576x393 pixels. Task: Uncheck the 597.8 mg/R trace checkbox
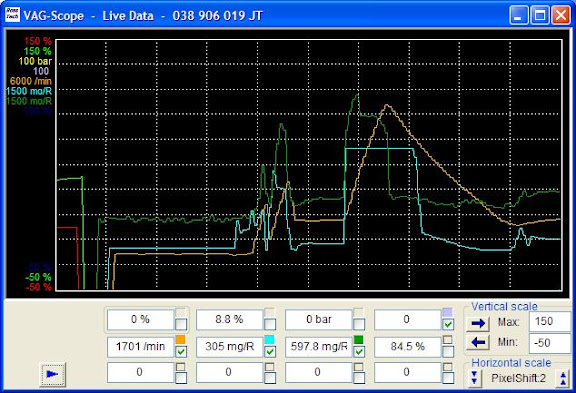[359, 352]
